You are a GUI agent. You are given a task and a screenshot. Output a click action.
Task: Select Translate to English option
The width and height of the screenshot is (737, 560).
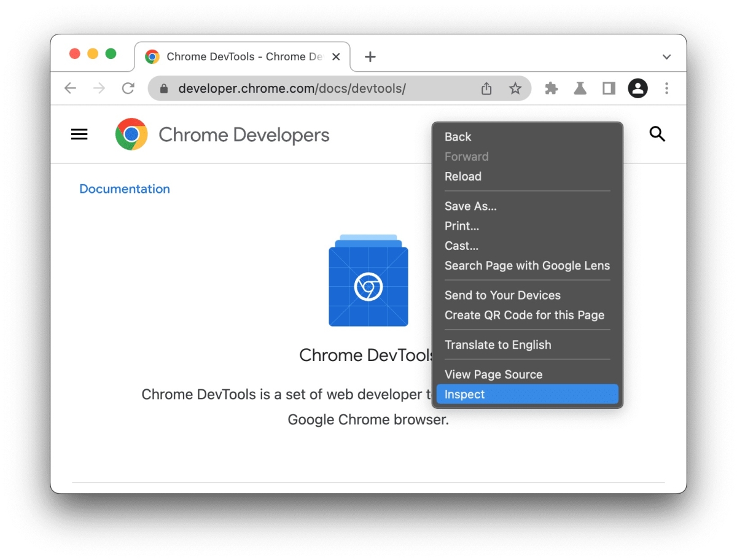497,345
